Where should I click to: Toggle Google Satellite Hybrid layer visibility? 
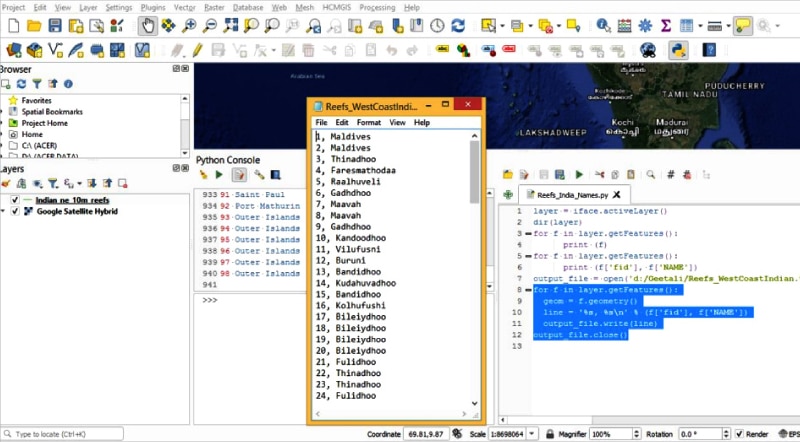pos(15,212)
